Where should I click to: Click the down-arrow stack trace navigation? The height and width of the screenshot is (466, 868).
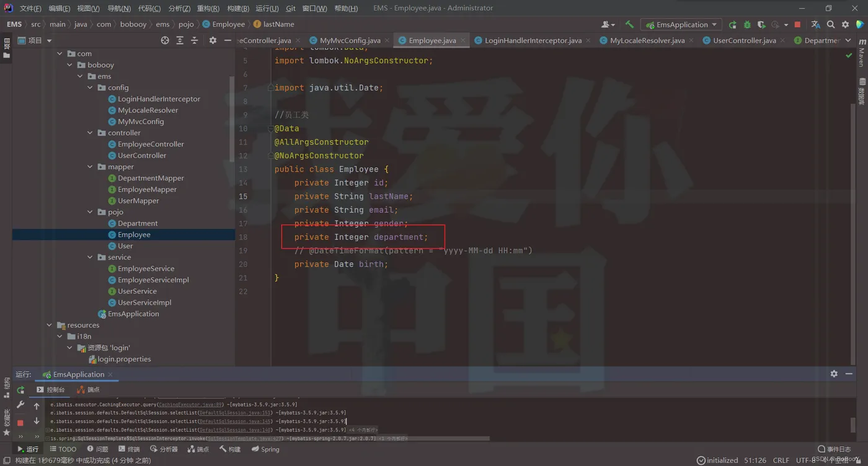[37, 421]
